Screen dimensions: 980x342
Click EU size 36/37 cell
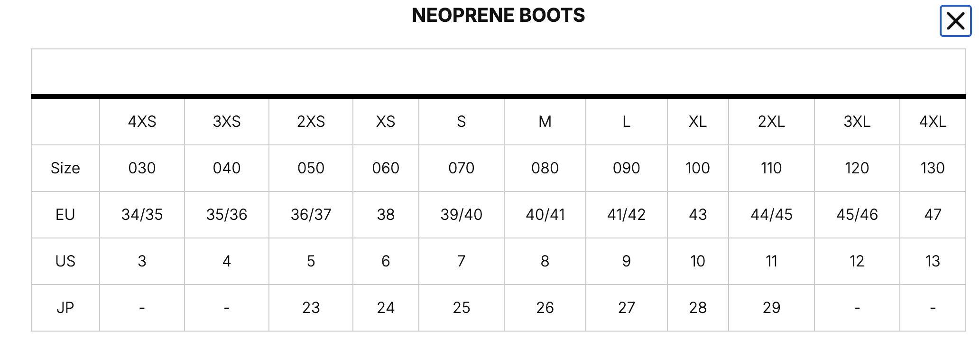click(311, 215)
